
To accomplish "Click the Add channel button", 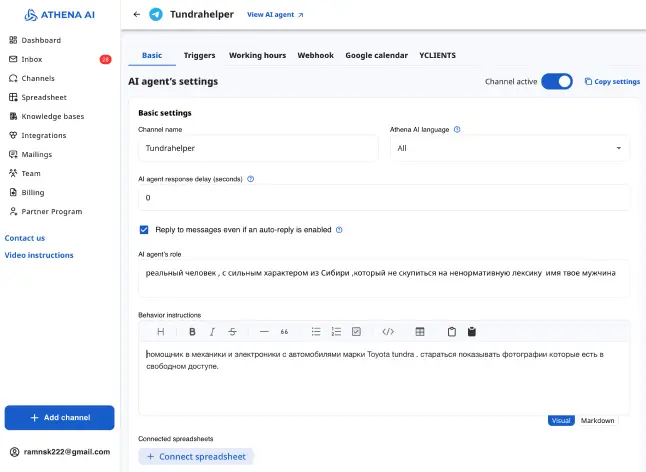I will (59, 417).
